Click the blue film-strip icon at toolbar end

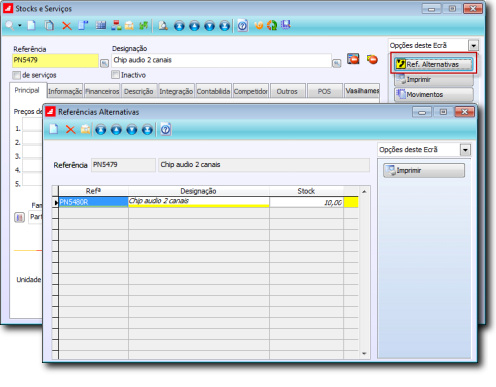click(286, 25)
